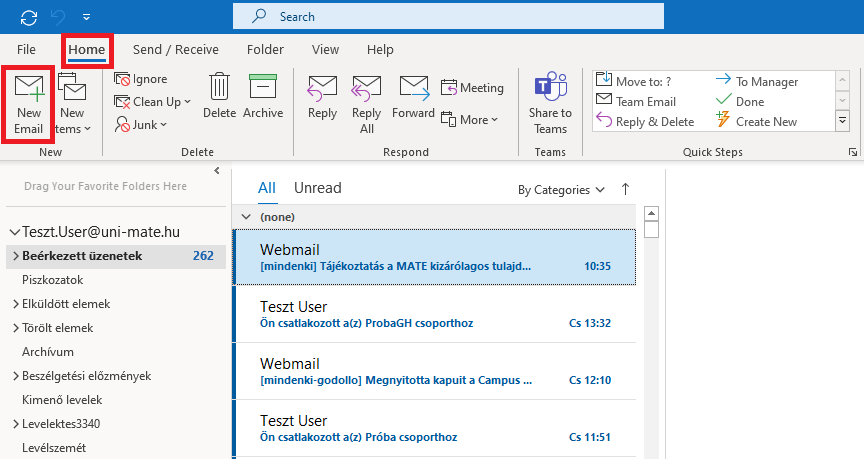This screenshot has height=459, width=864.
Task: Switch to the Send / Receive tab
Action: coord(175,50)
